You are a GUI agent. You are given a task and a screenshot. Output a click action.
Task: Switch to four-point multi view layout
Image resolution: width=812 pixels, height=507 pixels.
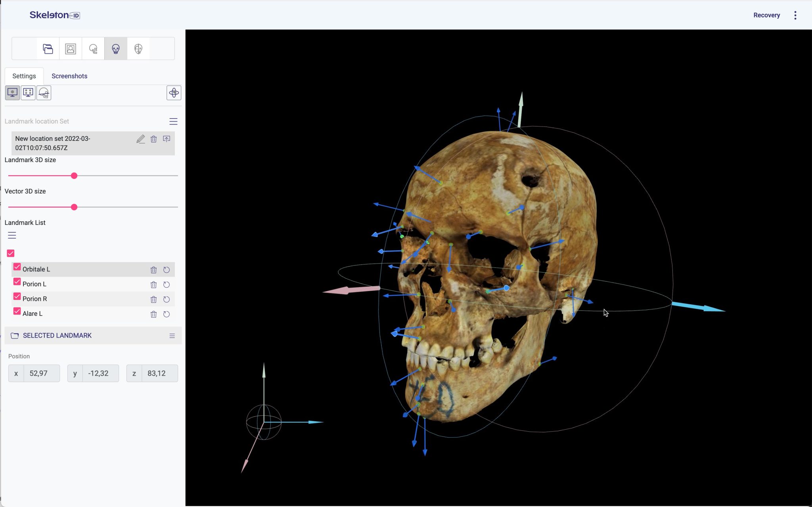tap(28, 93)
